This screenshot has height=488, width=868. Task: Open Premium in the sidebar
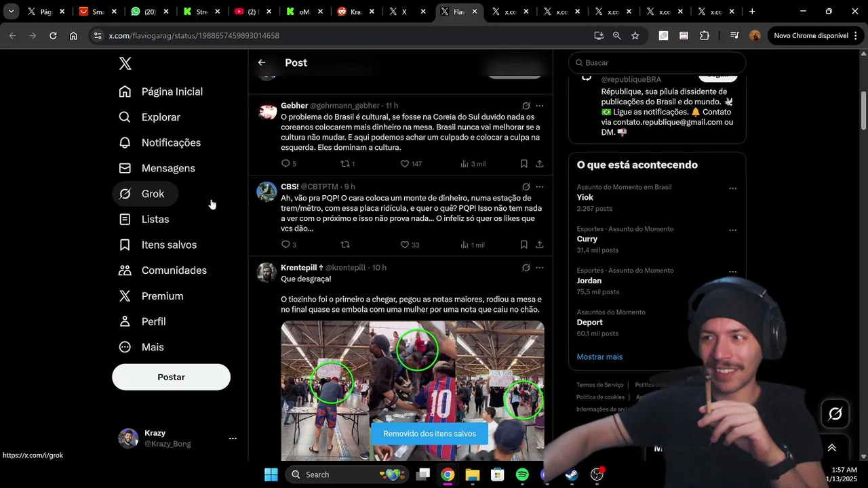(x=151, y=296)
